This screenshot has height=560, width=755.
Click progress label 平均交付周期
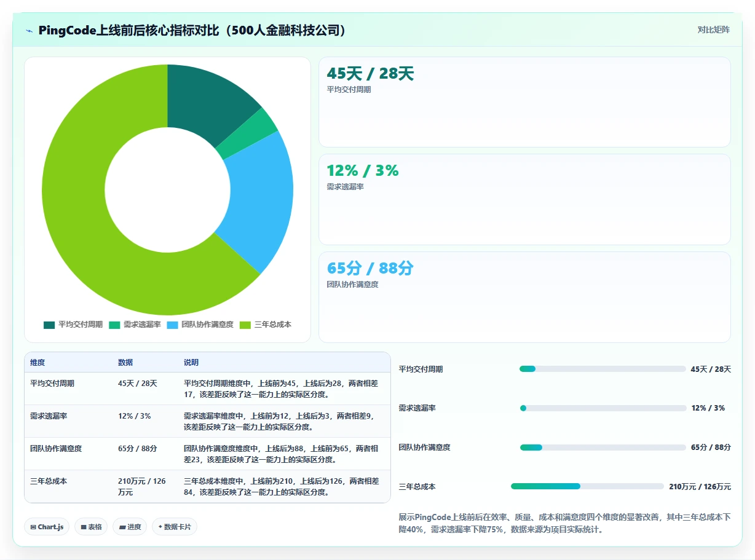pyautogui.click(x=421, y=369)
